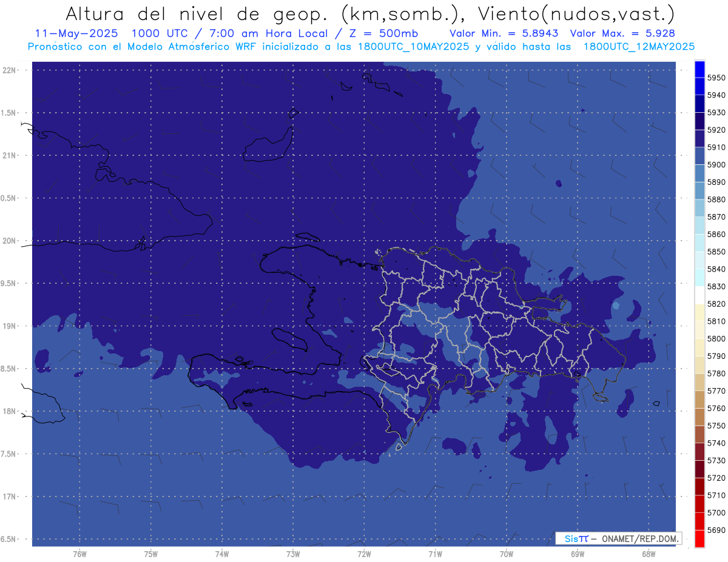Select the pressure level 'Z = 500mb'
This screenshot has width=728, height=562.
pos(383,33)
